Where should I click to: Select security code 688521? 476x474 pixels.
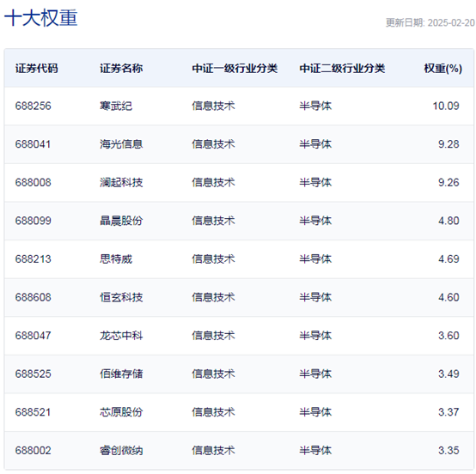pos(33,412)
